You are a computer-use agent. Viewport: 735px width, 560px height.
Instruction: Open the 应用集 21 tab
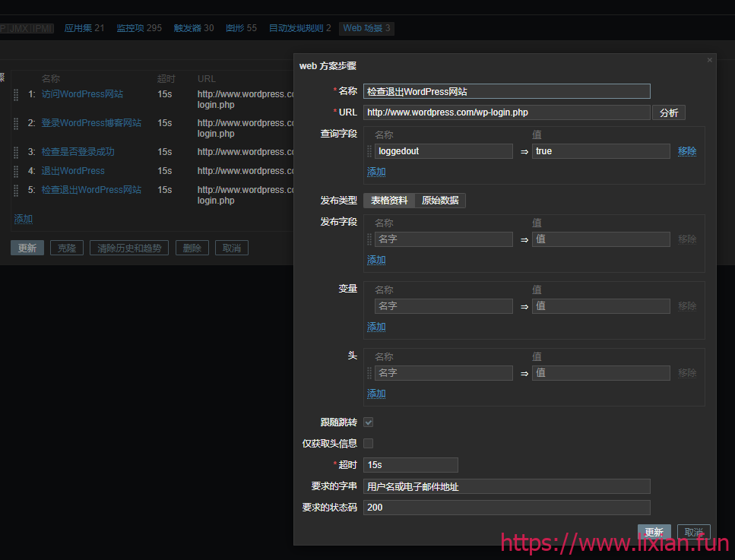[84, 28]
